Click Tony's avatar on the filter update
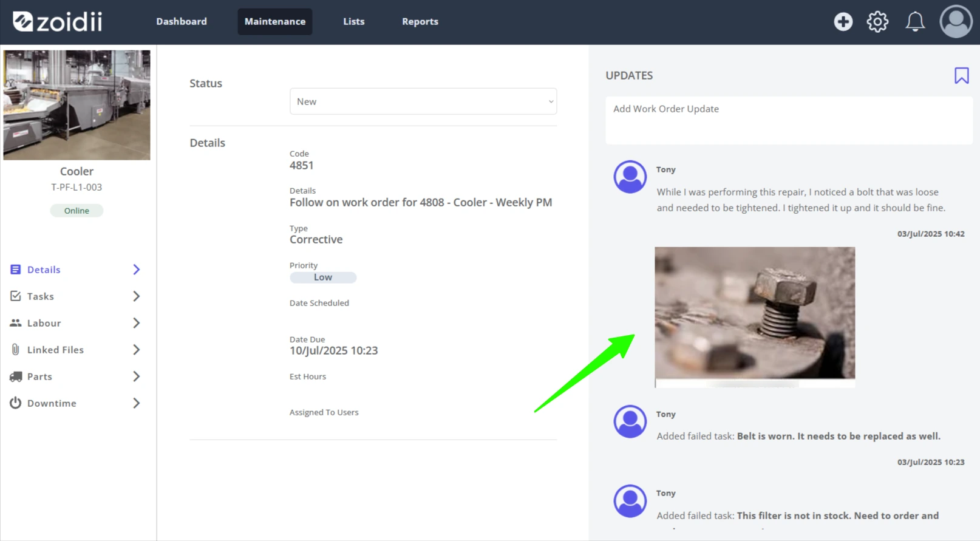The width and height of the screenshot is (980, 541). pyautogui.click(x=630, y=501)
